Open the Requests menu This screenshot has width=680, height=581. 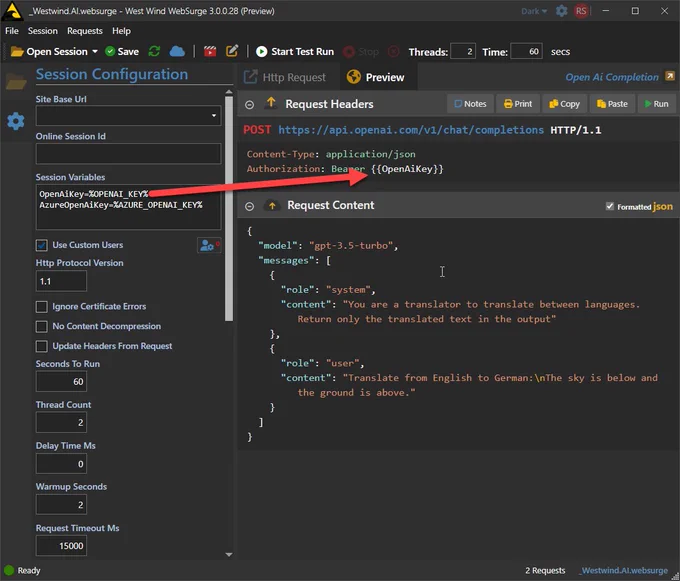click(x=85, y=31)
